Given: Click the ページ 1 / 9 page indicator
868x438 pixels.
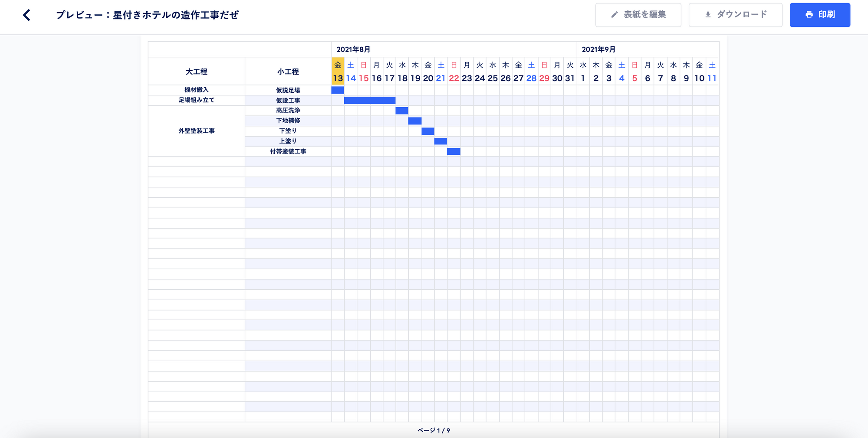Looking at the screenshot, I should (x=434, y=430).
